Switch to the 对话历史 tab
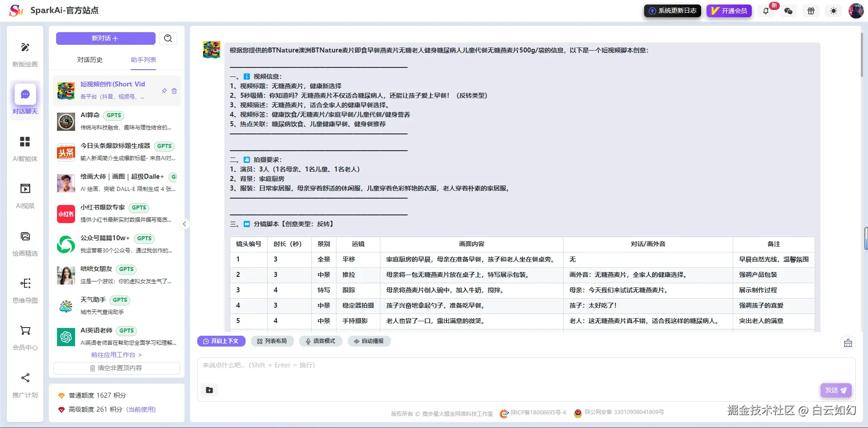The height and width of the screenshot is (428, 868). point(90,60)
